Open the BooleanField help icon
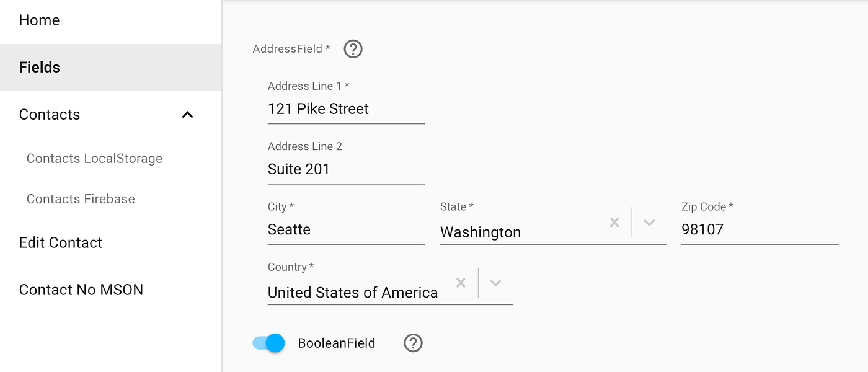 (412, 343)
